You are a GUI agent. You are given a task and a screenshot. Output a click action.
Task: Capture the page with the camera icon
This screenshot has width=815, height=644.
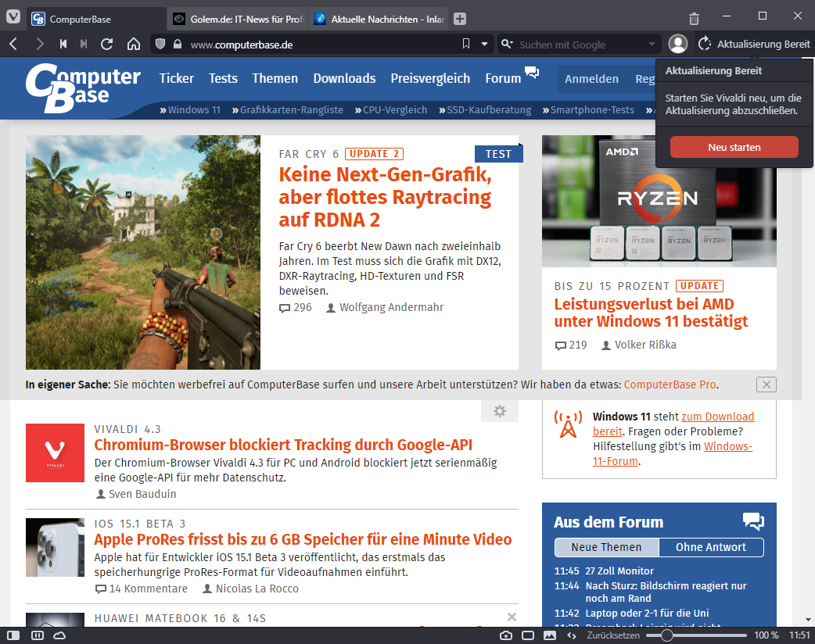click(x=506, y=635)
